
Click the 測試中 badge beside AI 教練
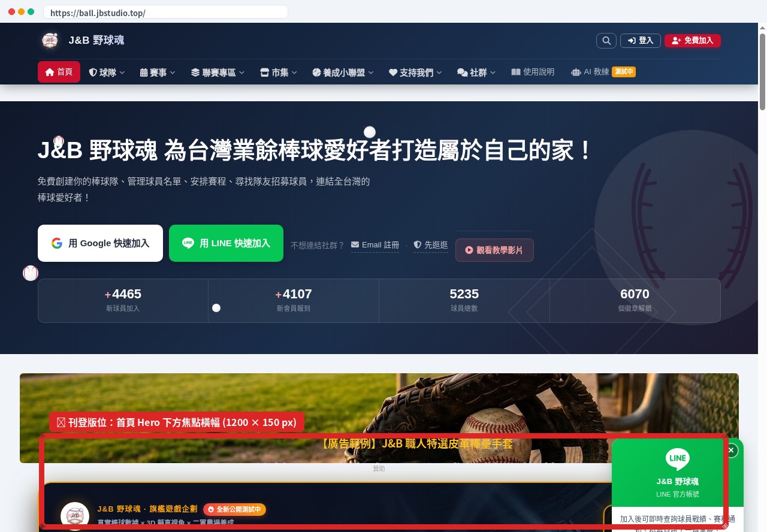coord(624,72)
